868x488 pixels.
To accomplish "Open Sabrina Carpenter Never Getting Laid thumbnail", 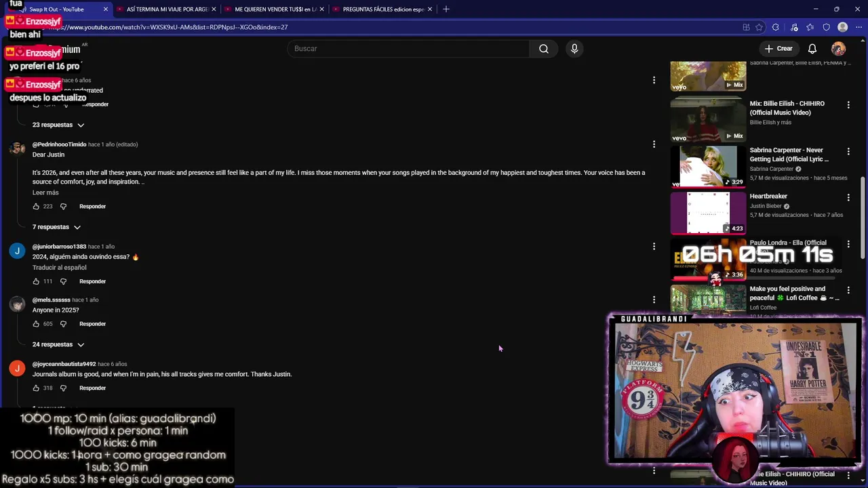I will click(708, 166).
